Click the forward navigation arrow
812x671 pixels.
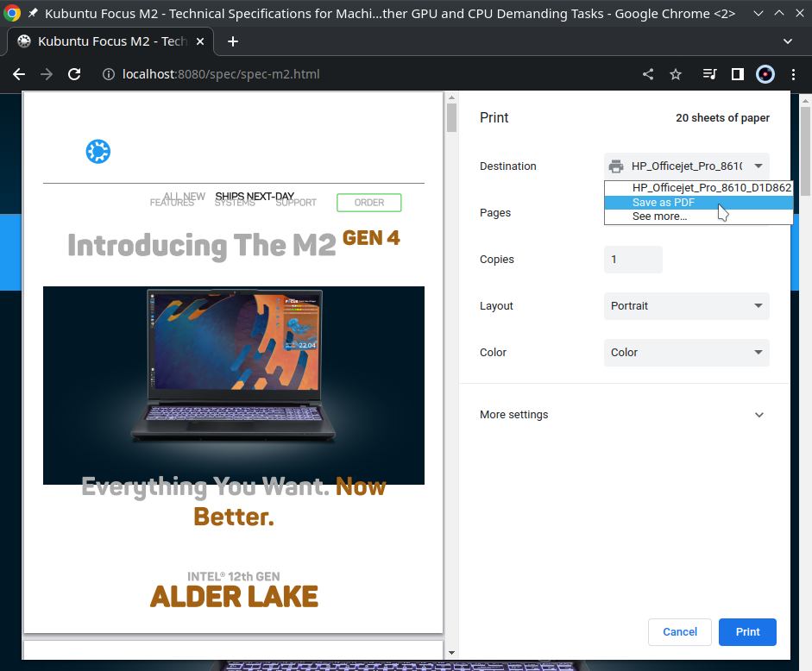click(x=47, y=74)
